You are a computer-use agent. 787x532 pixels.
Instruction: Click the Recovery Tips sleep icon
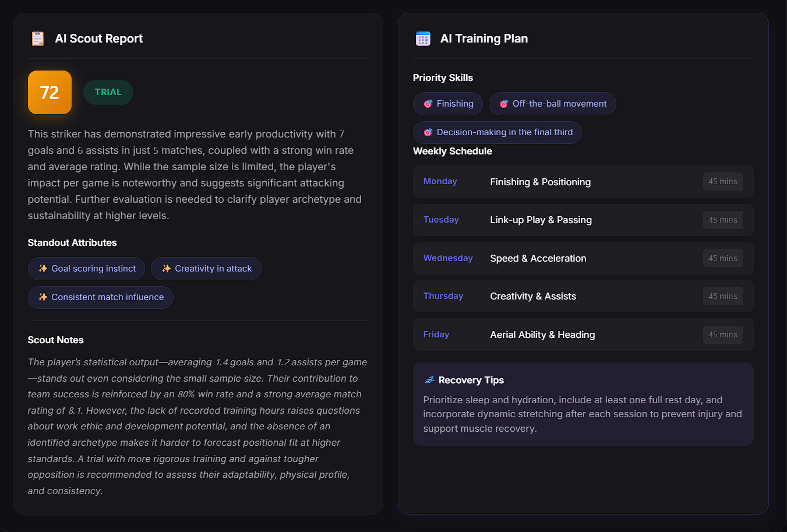[429, 380]
